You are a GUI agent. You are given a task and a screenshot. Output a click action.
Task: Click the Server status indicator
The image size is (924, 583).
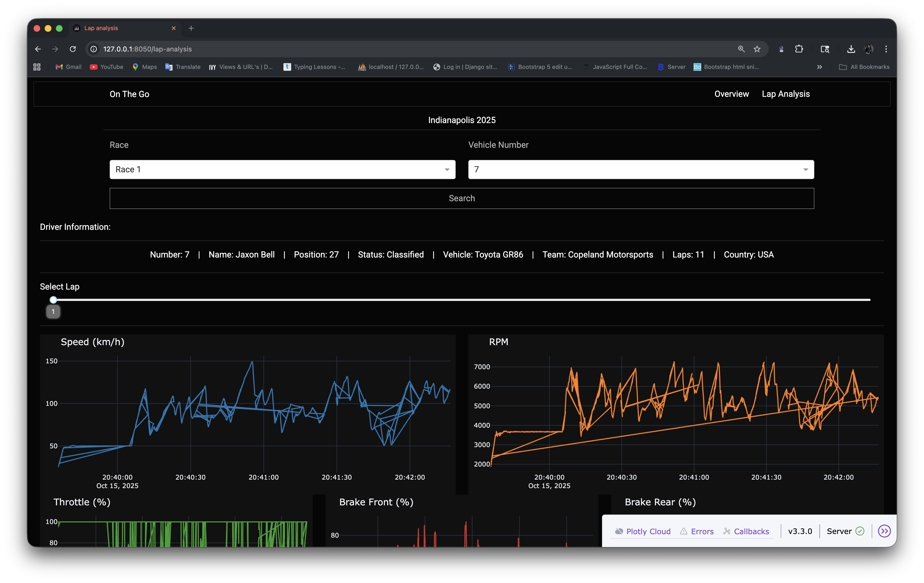pyautogui.click(x=845, y=531)
